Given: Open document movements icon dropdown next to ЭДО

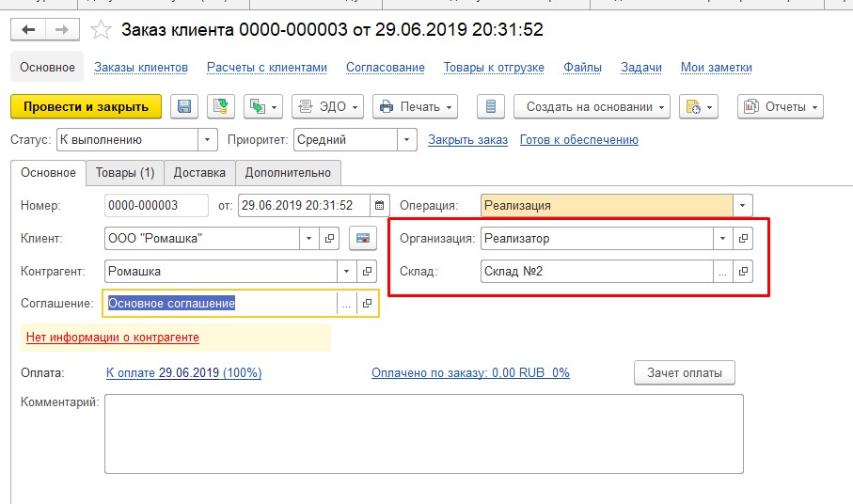Looking at the screenshot, I should click(x=263, y=106).
